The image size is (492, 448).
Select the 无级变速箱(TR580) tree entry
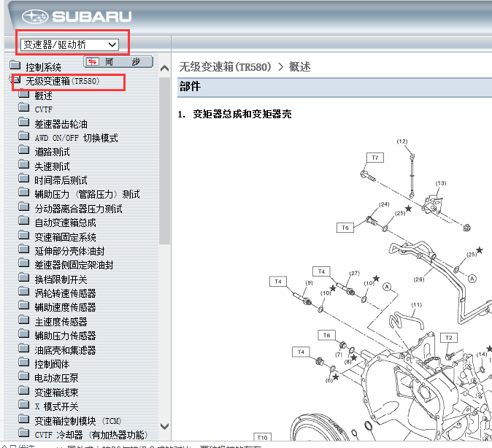click(x=63, y=81)
